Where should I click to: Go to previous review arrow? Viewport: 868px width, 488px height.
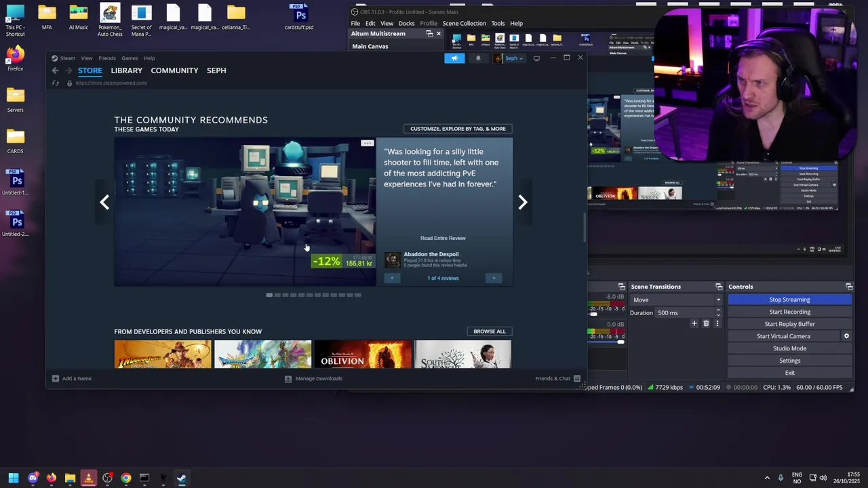pos(392,278)
